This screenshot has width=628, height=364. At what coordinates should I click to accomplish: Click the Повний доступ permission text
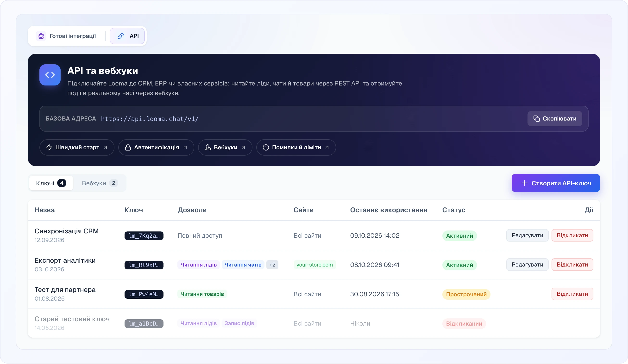pyautogui.click(x=200, y=236)
